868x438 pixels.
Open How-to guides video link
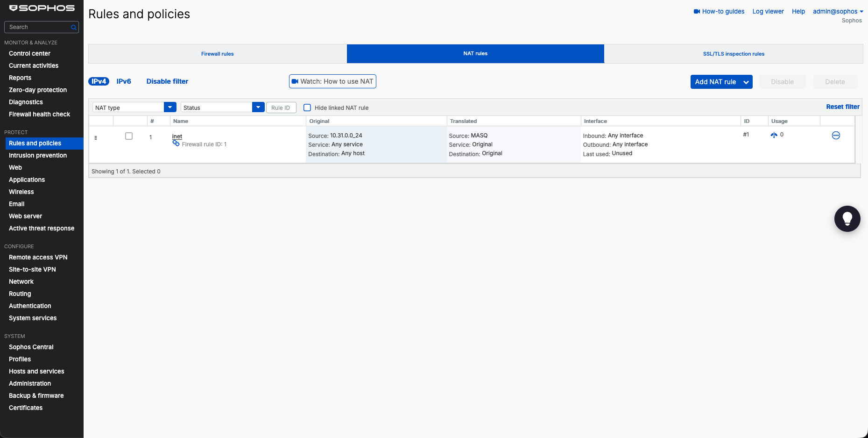point(719,11)
